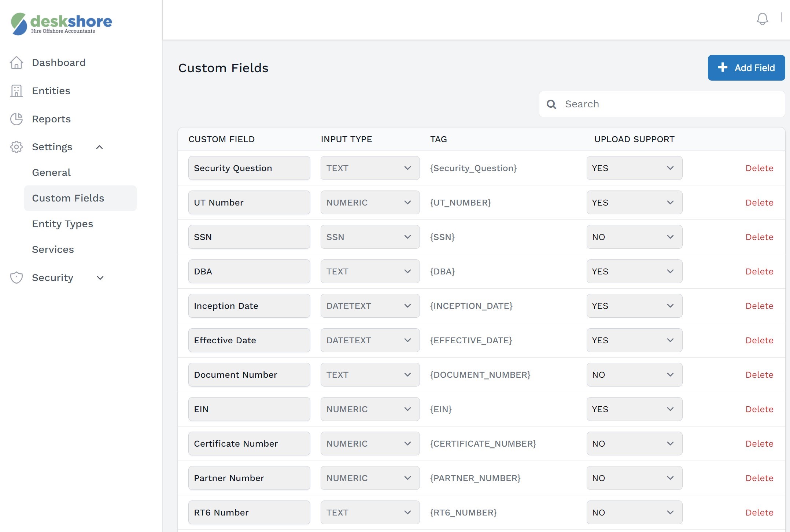
Task: Collapse the Settings menu chevron
Action: coord(99,147)
